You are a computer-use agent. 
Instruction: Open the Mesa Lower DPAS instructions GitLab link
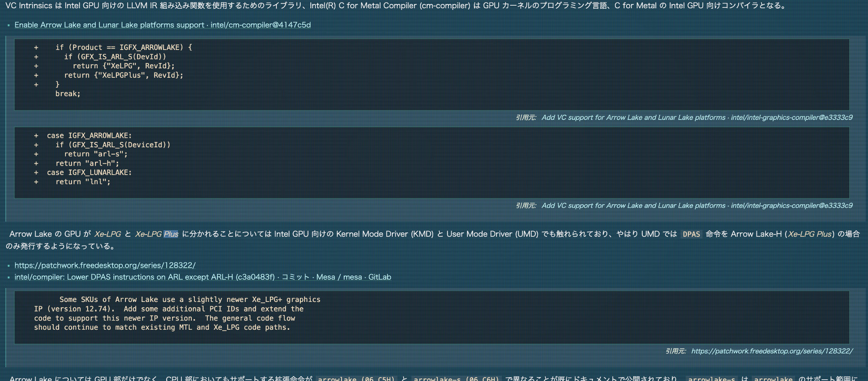click(x=203, y=277)
